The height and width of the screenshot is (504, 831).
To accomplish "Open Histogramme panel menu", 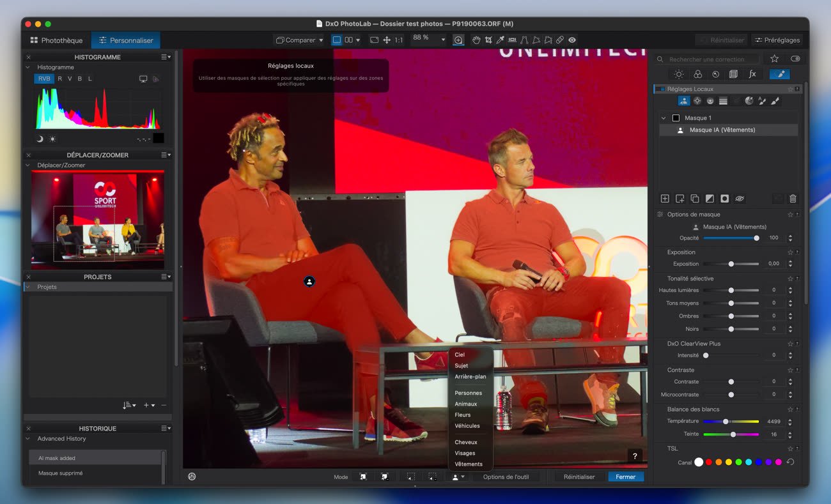I will coord(166,57).
